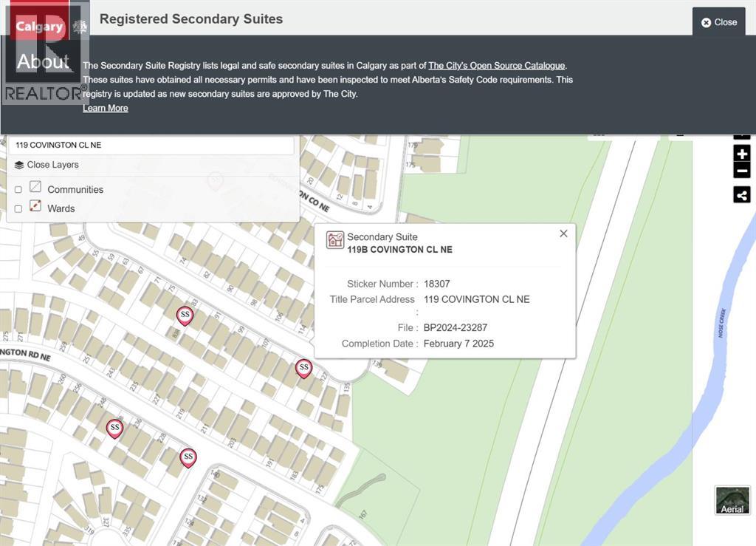Click the zoom out minus button
The image size is (756, 546).
click(x=742, y=171)
